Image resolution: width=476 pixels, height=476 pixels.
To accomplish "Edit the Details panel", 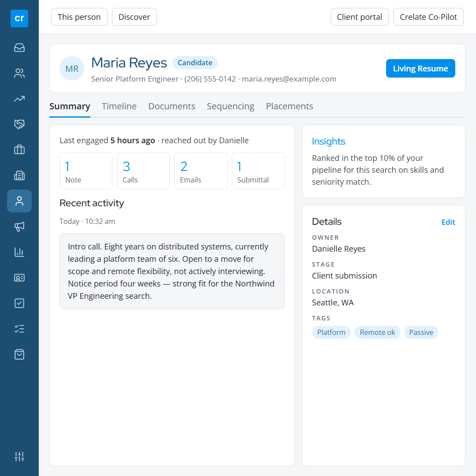I will coord(448,222).
